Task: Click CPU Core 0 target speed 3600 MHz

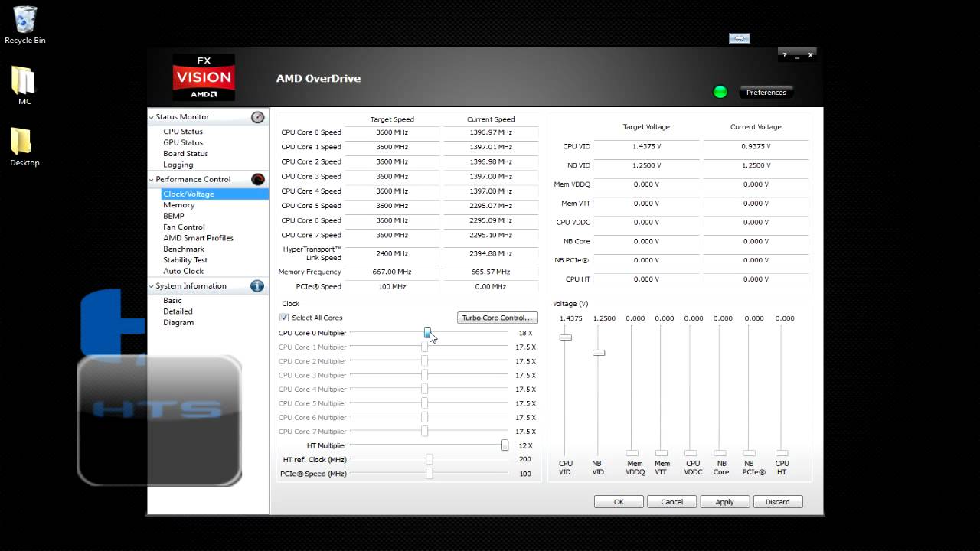Action: pos(392,132)
